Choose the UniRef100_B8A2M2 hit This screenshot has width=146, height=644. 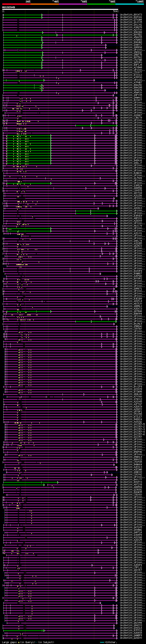click(x=131, y=85)
